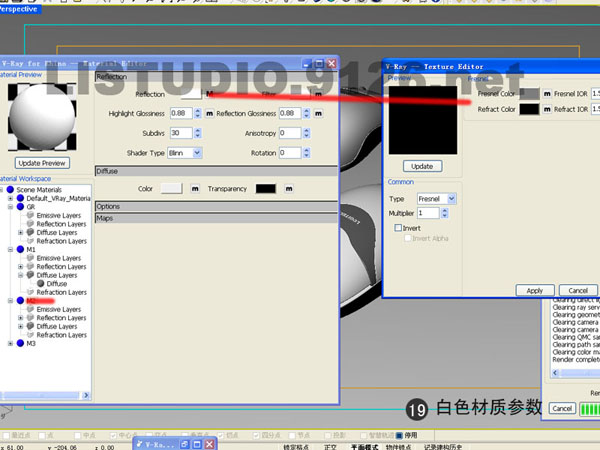Click the Rotation stepper arrows

click(306, 153)
